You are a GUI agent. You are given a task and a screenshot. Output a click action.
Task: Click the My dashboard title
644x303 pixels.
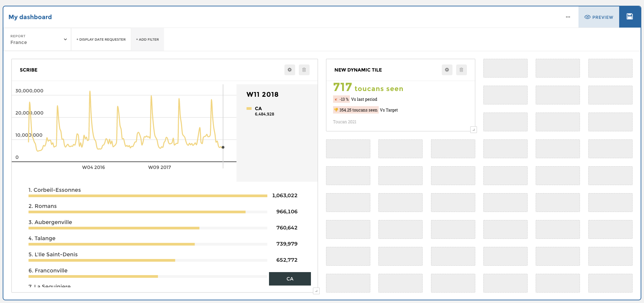[x=30, y=17]
